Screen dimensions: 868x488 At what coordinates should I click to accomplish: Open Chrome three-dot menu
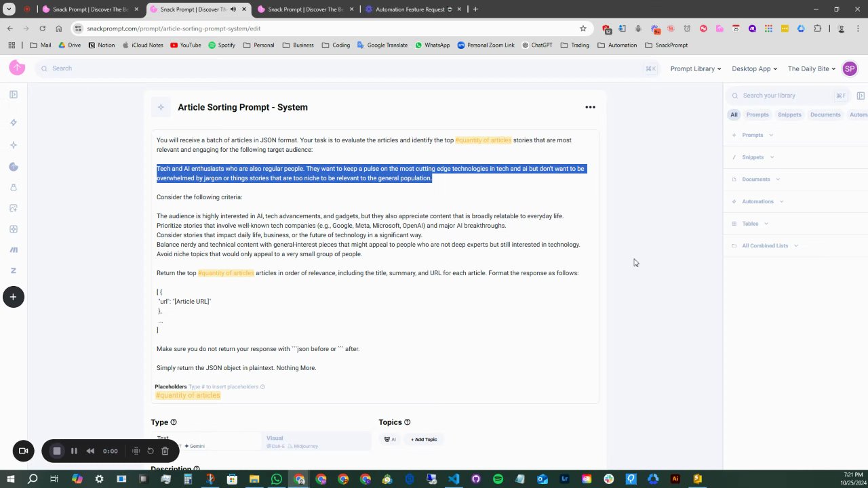tap(858, 28)
